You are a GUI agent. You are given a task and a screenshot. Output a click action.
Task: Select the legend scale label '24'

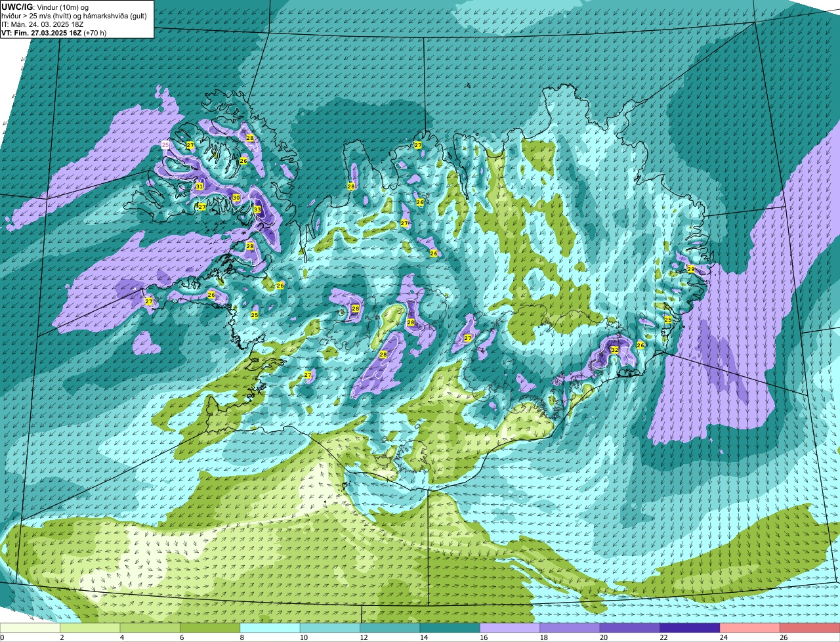[x=723, y=637]
